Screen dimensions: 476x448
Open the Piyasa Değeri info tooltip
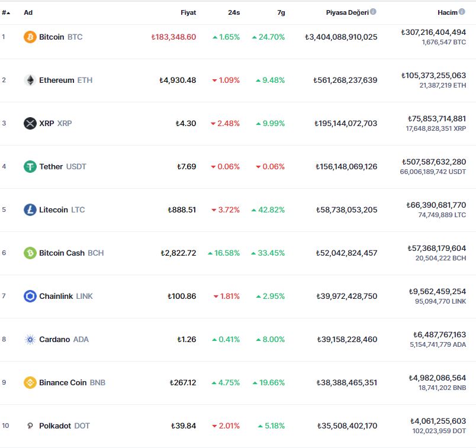pos(372,11)
